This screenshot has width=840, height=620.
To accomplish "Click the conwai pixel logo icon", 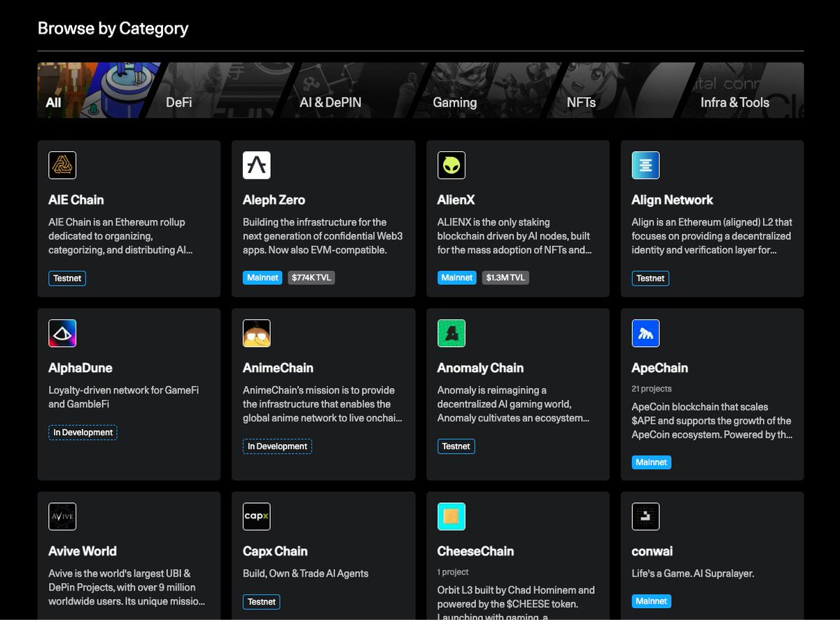I will point(645,516).
